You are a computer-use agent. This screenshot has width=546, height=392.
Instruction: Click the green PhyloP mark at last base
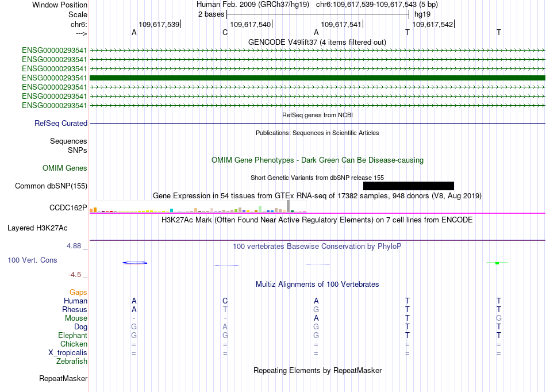(x=497, y=263)
